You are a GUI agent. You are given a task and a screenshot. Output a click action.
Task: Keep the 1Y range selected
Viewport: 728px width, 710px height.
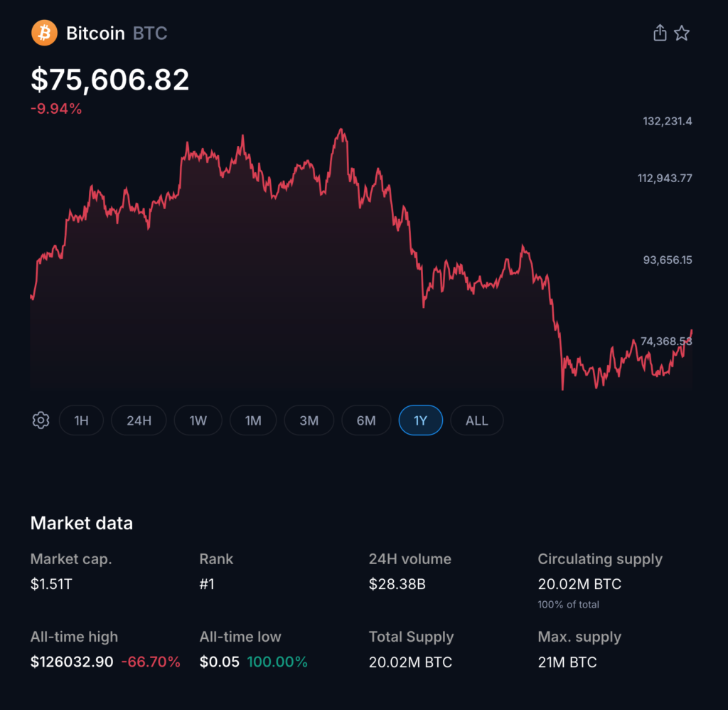[x=420, y=420]
